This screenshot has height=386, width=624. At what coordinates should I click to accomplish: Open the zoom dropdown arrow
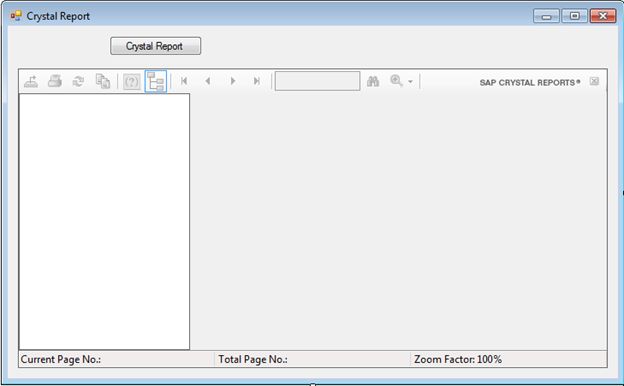click(410, 82)
